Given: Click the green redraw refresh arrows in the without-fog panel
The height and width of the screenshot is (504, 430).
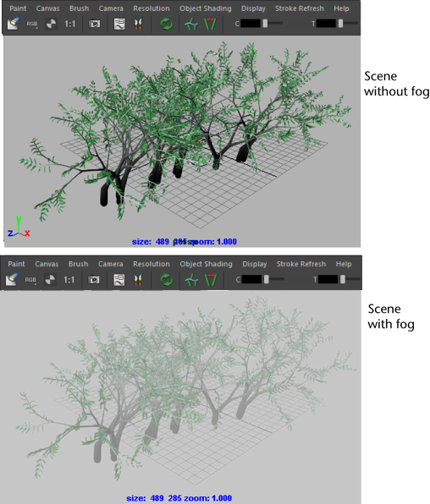Looking at the screenshot, I should click(x=166, y=24).
